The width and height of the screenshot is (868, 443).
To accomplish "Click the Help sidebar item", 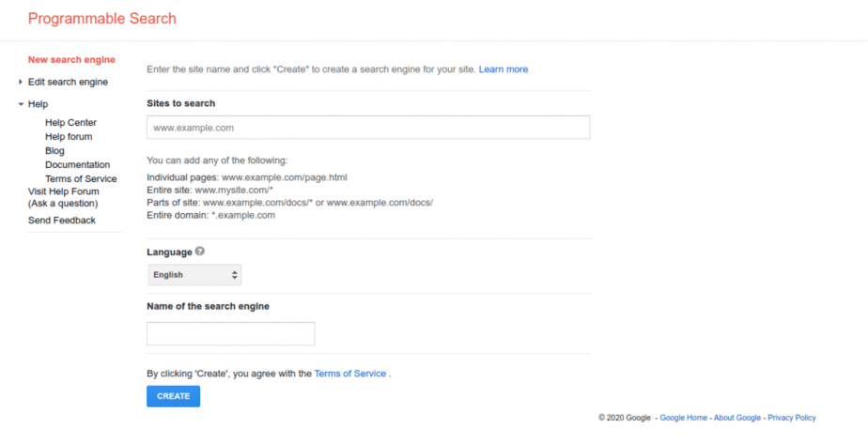I will point(39,104).
